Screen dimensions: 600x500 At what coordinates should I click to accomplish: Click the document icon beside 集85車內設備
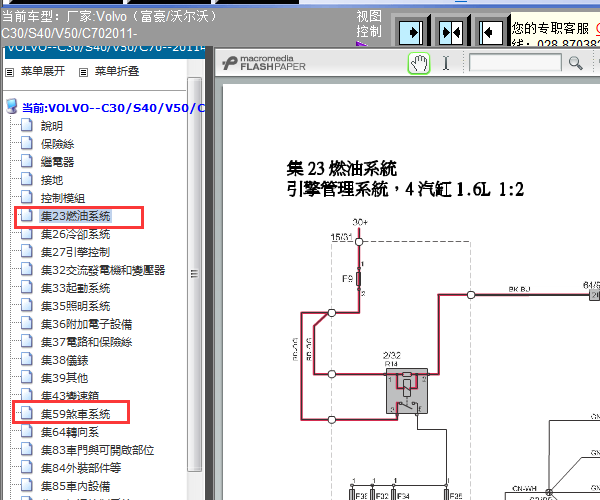point(26,485)
